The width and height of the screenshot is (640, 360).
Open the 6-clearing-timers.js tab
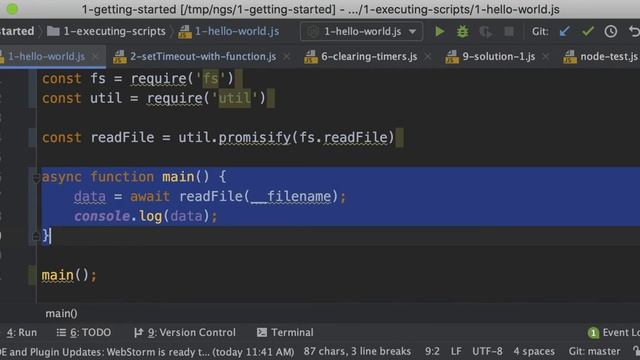click(x=369, y=56)
